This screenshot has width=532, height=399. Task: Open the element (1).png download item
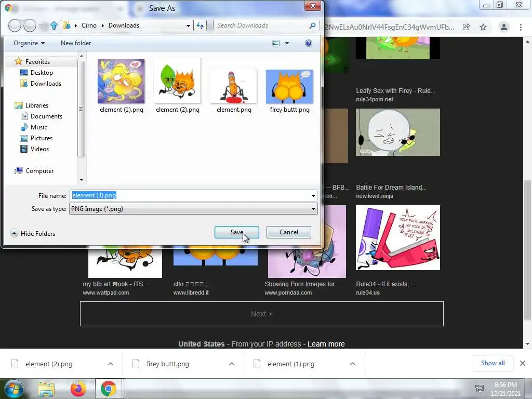point(291,364)
